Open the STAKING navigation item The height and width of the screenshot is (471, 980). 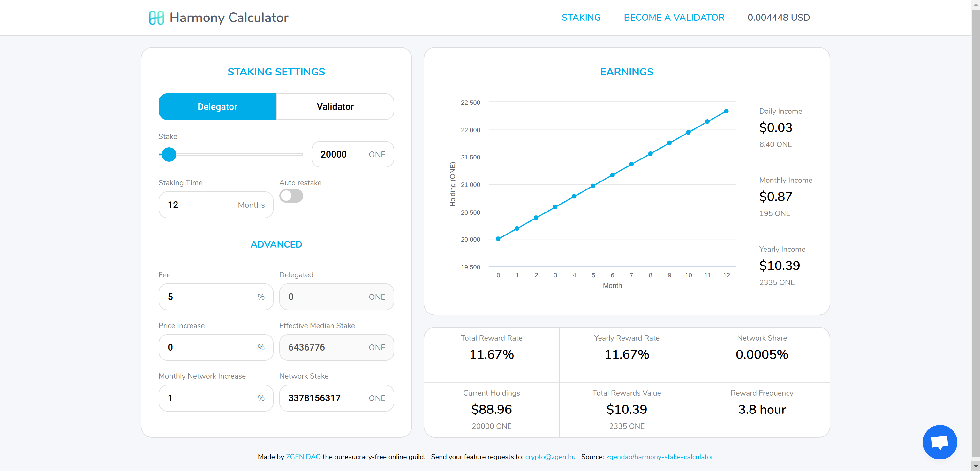(581, 18)
